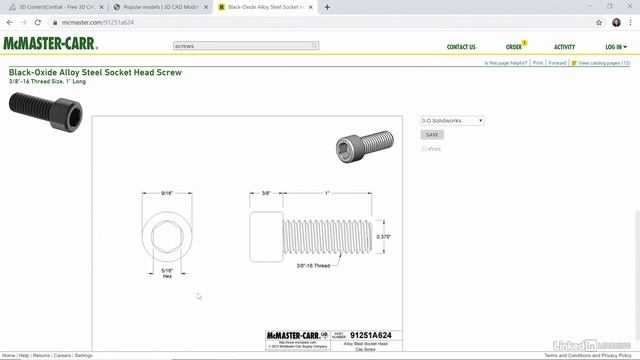Click the gray 3D screw rendering

[x=364, y=146]
